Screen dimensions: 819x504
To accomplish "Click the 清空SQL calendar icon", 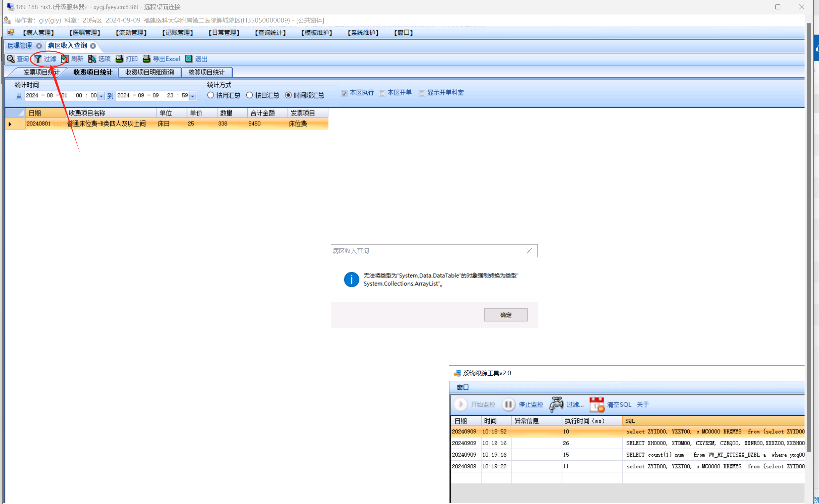I will [597, 404].
